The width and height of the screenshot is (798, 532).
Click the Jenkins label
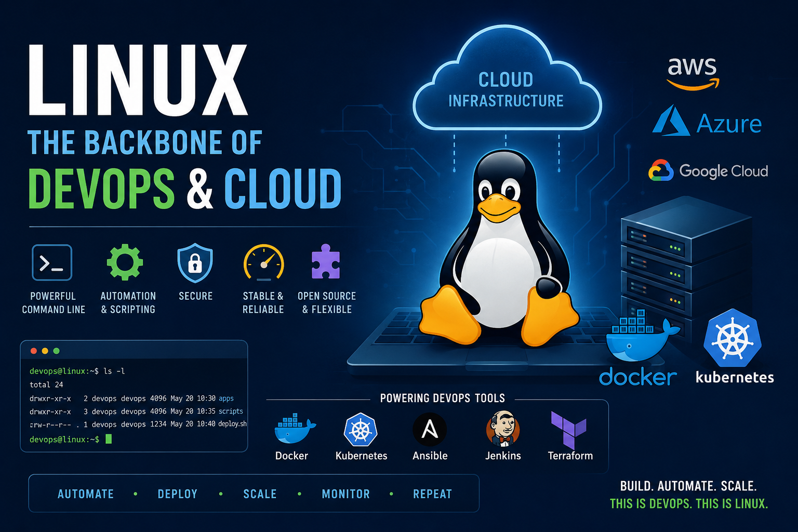point(503,456)
